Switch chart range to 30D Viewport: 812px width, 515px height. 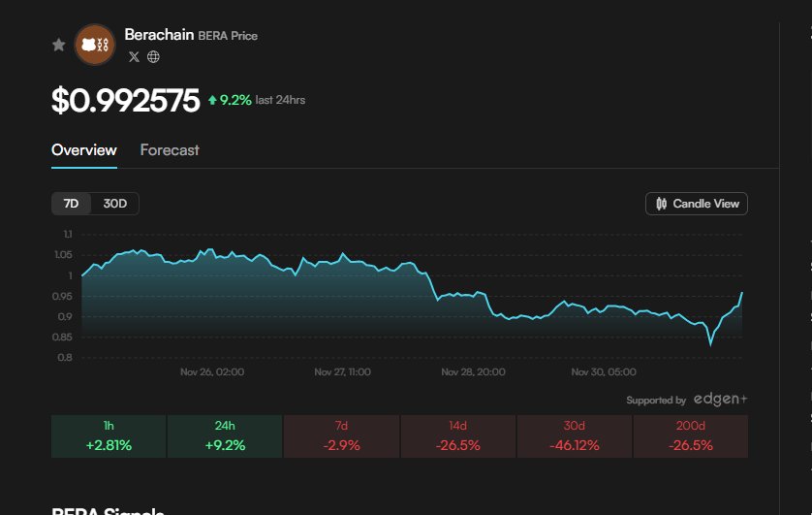115,204
